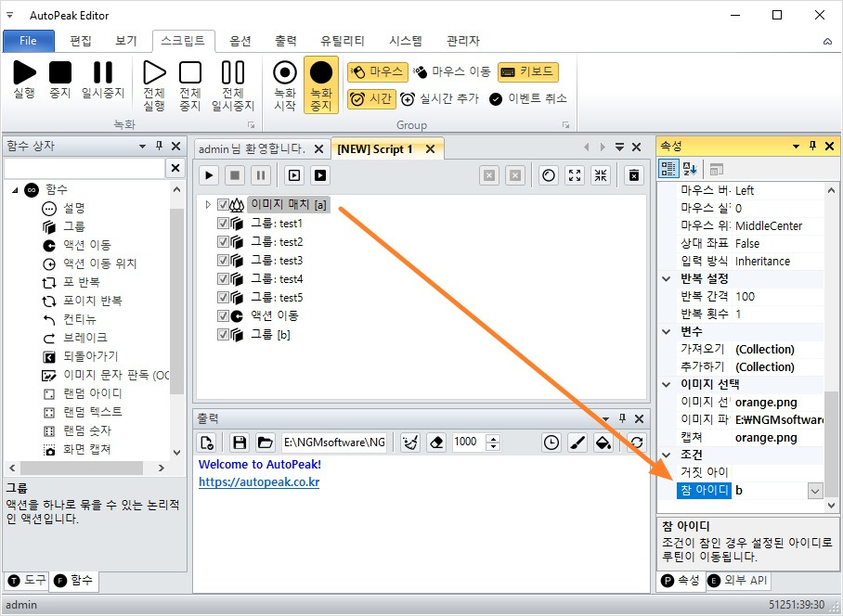Expand the 이미지 매치 [a] node
The width and height of the screenshot is (843, 616).
click(x=208, y=205)
